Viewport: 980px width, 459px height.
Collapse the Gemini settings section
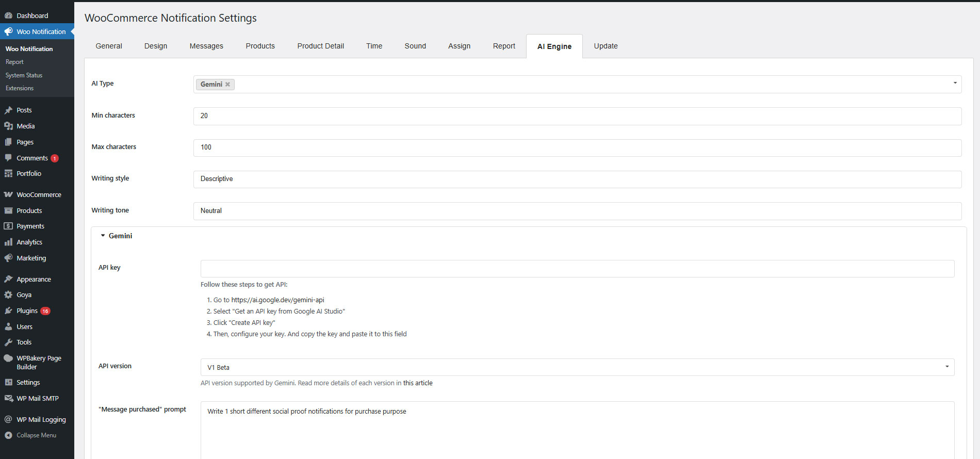click(x=117, y=236)
